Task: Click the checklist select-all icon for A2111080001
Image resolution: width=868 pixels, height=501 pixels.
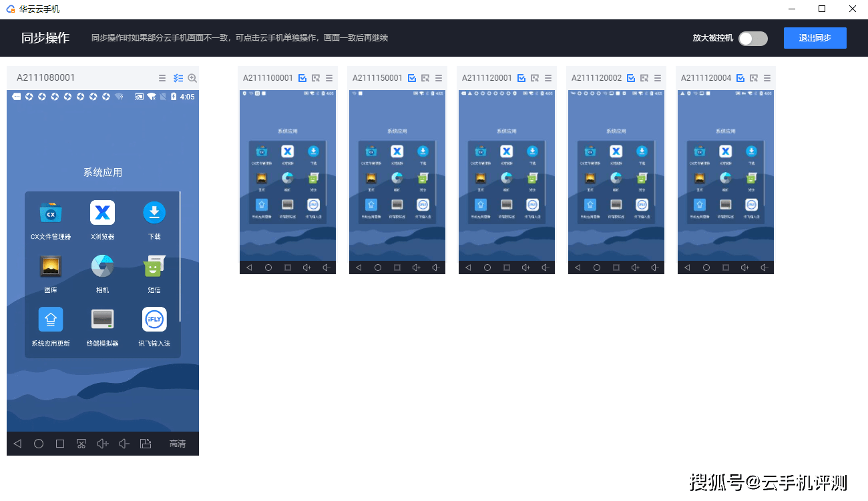Action: tap(178, 78)
